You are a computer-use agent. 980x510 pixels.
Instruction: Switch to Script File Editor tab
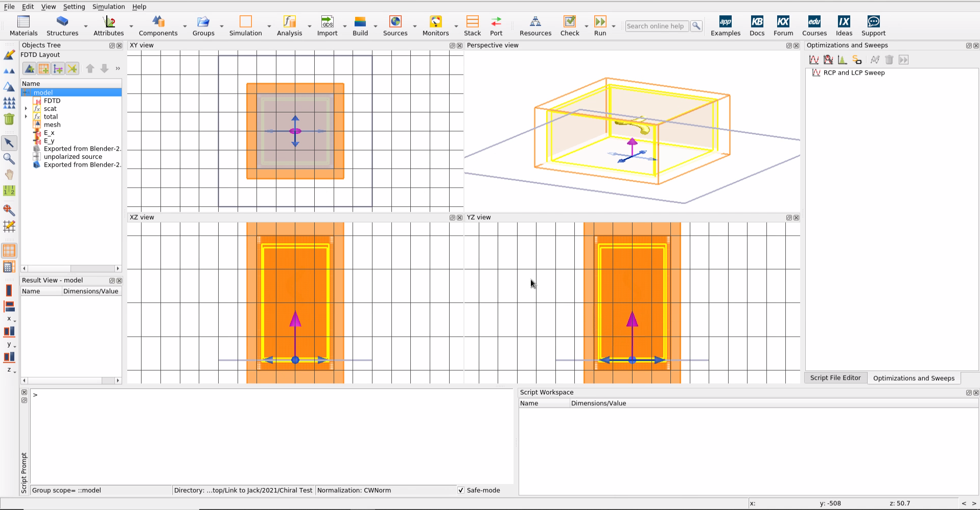pyautogui.click(x=835, y=378)
